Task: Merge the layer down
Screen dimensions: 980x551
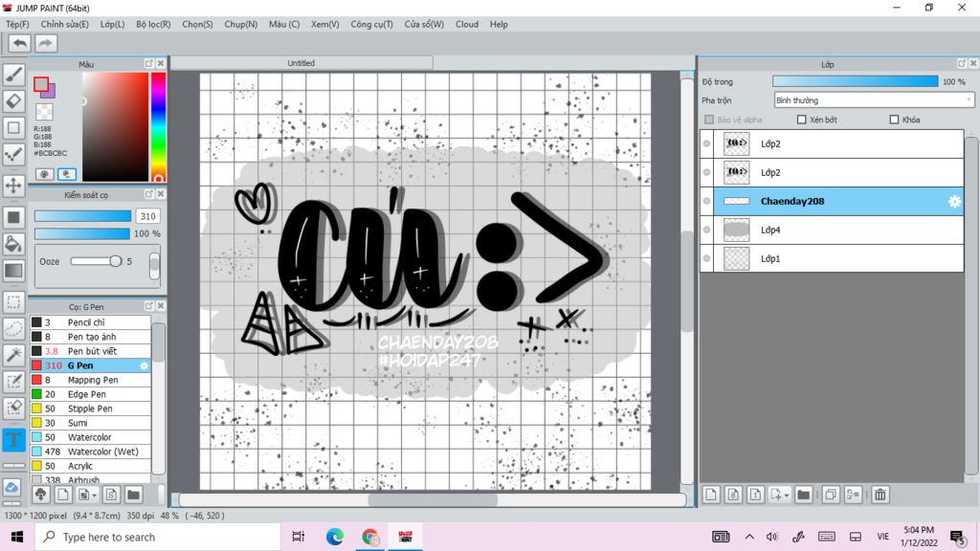Action: 853,495
